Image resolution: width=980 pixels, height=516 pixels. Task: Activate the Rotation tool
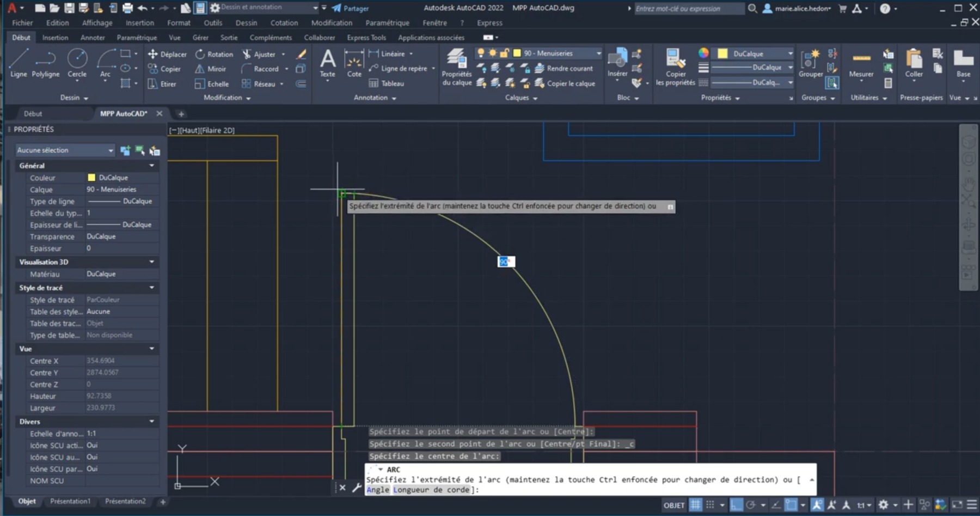214,54
